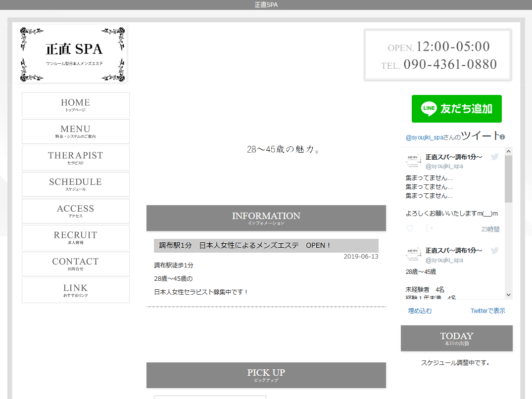Click second tweet's profile avatar
The height and width of the screenshot is (399, 532).
(413, 255)
